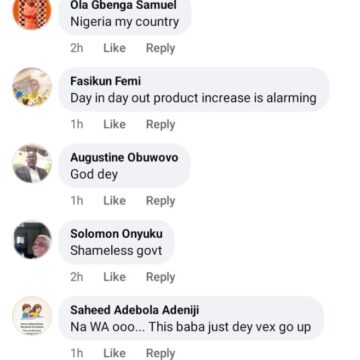Image resolution: width=360 pixels, height=360 pixels.
Task: Open the name link Fasikun Femi
Action: (105, 81)
